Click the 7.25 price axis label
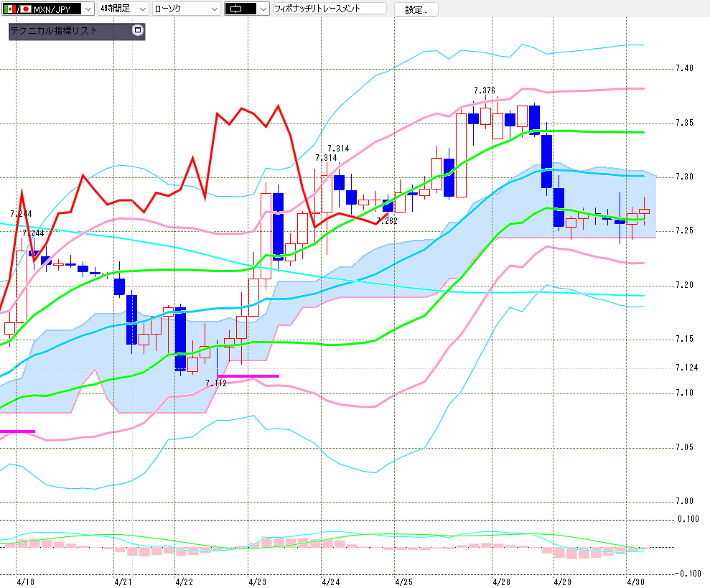The height and width of the screenshot is (588, 710). (685, 230)
